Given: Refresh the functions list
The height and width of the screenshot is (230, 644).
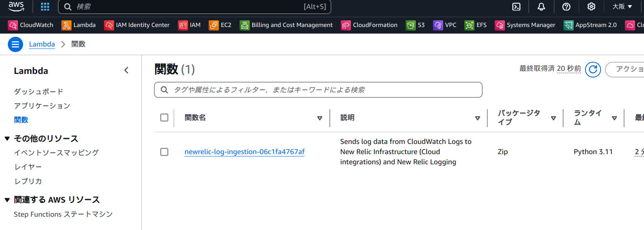Looking at the screenshot, I should [x=593, y=70].
